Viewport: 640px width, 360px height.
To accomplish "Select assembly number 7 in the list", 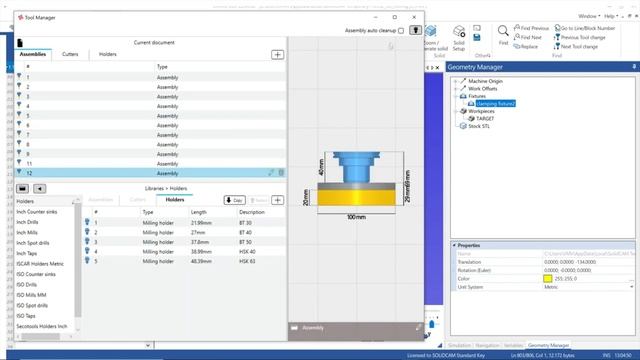I will (x=150, y=135).
